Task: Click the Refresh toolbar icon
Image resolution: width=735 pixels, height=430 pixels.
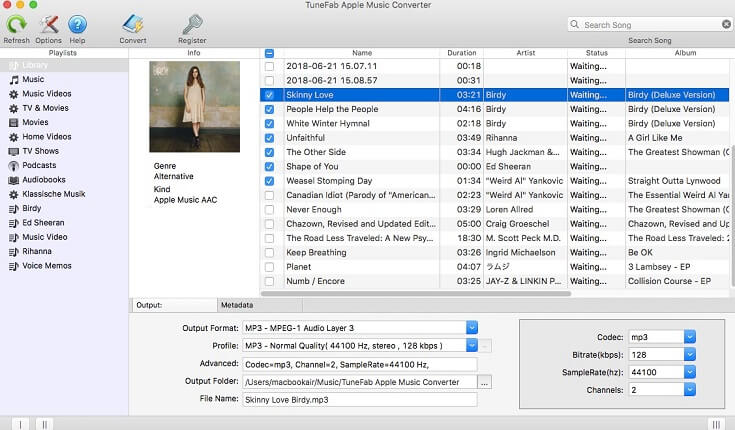Action: pyautogui.click(x=16, y=24)
